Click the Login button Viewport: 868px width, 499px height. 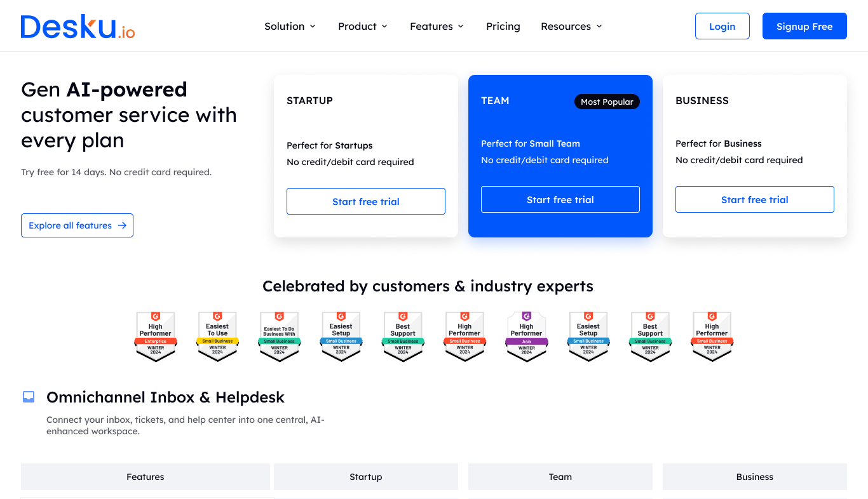click(x=722, y=26)
